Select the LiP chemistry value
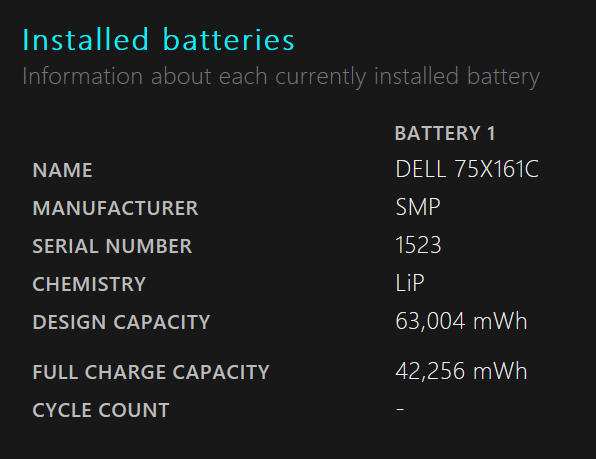This screenshot has width=596, height=459. tap(410, 283)
